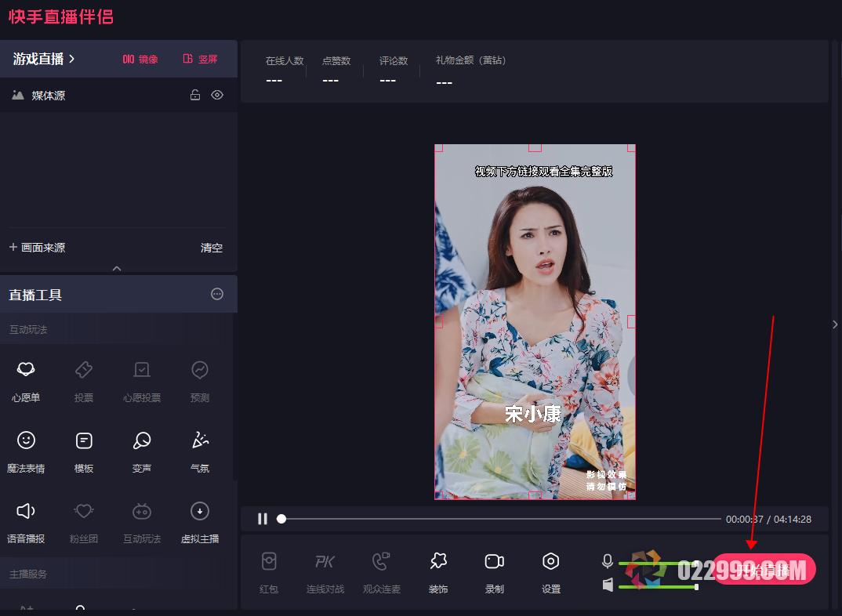The width and height of the screenshot is (842, 616).
Task: Expand the right side panel arrow
Action: [835, 324]
